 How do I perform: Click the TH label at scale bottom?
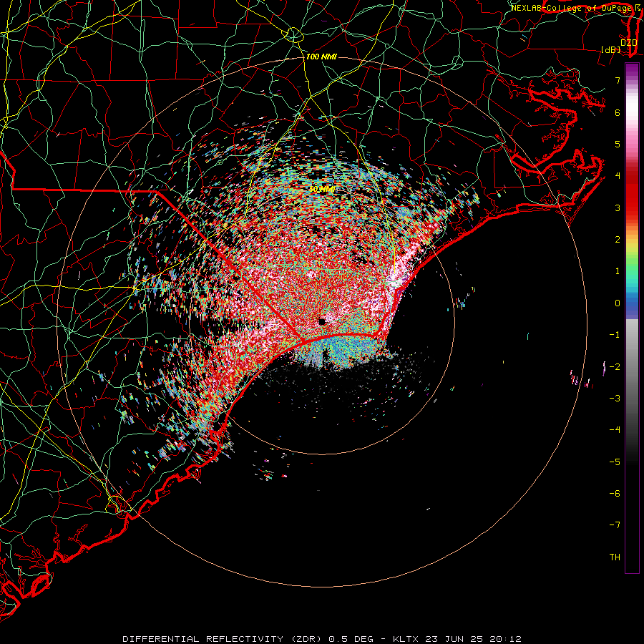[615, 557]
